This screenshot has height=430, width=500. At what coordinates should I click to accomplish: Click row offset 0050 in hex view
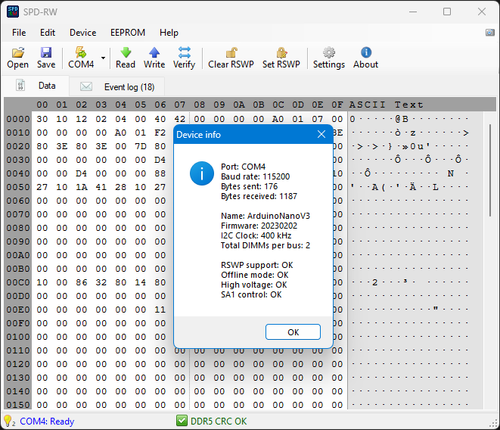18,187
